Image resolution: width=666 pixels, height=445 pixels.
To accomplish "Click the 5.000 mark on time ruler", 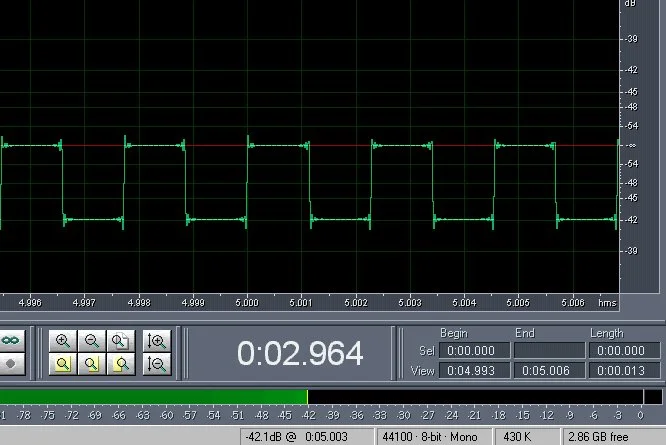I will coord(246,301).
